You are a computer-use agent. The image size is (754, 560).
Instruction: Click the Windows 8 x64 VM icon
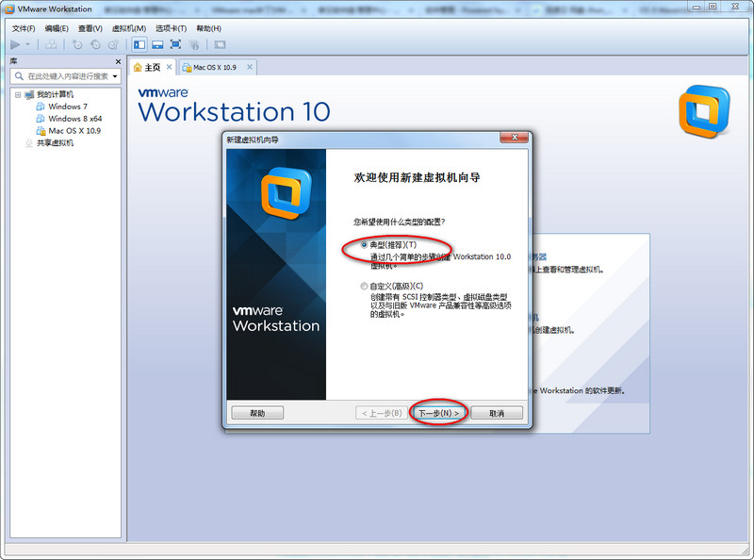(41, 119)
